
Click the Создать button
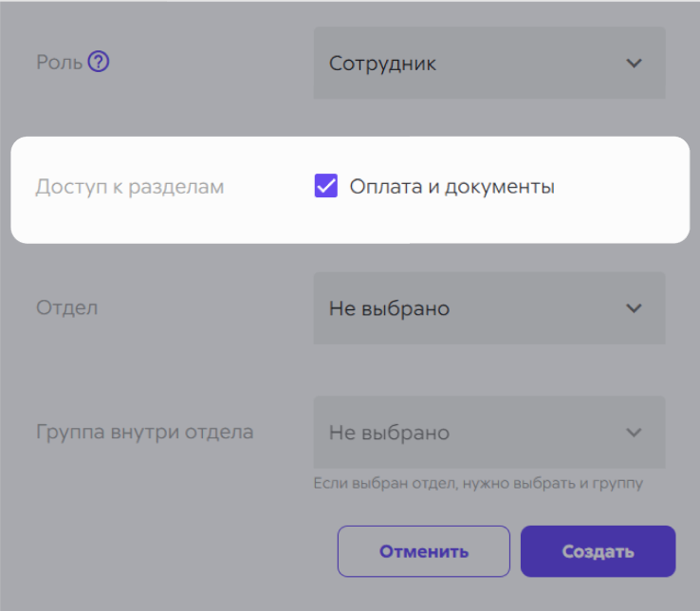(598, 551)
